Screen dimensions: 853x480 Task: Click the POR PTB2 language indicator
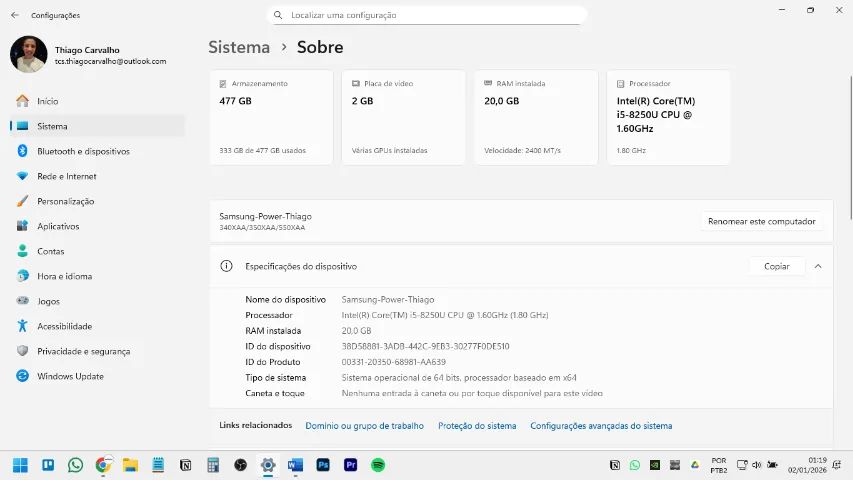click(x=719, y=465)
